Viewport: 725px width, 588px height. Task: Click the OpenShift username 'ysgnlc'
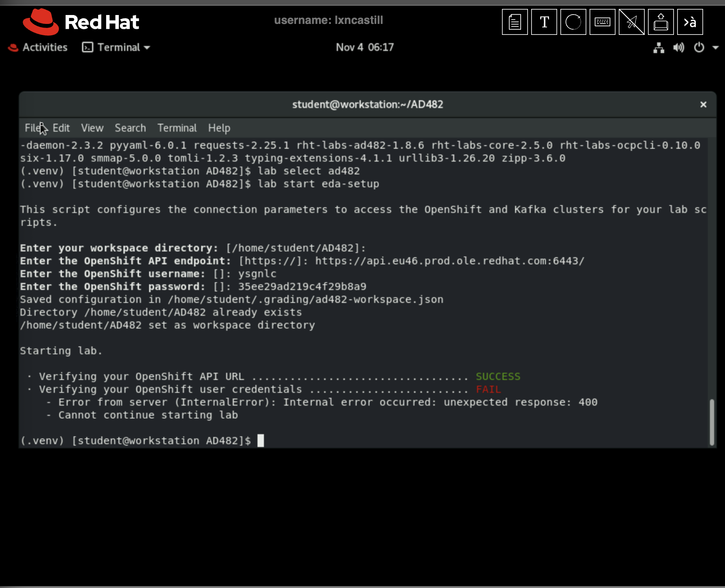click(x=257, y=274)
